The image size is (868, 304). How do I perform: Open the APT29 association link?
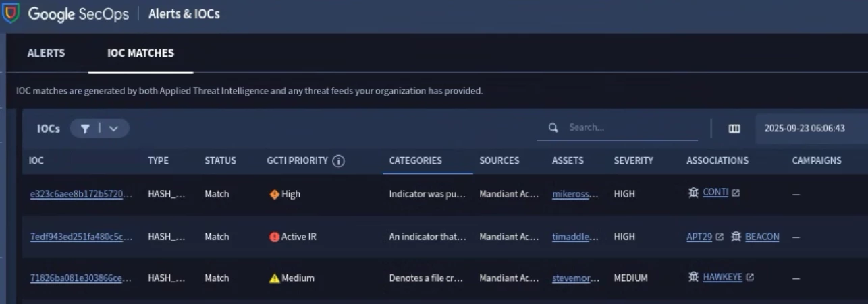(699, 237)
